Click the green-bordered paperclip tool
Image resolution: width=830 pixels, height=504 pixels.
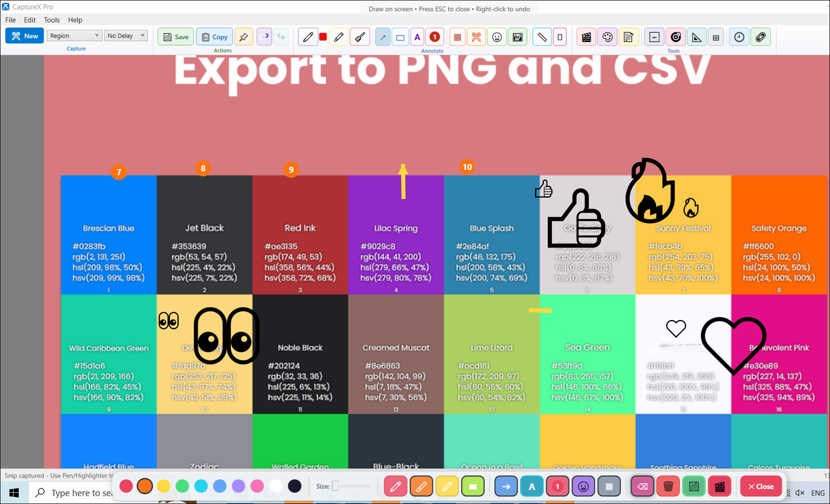pos(761,37)
